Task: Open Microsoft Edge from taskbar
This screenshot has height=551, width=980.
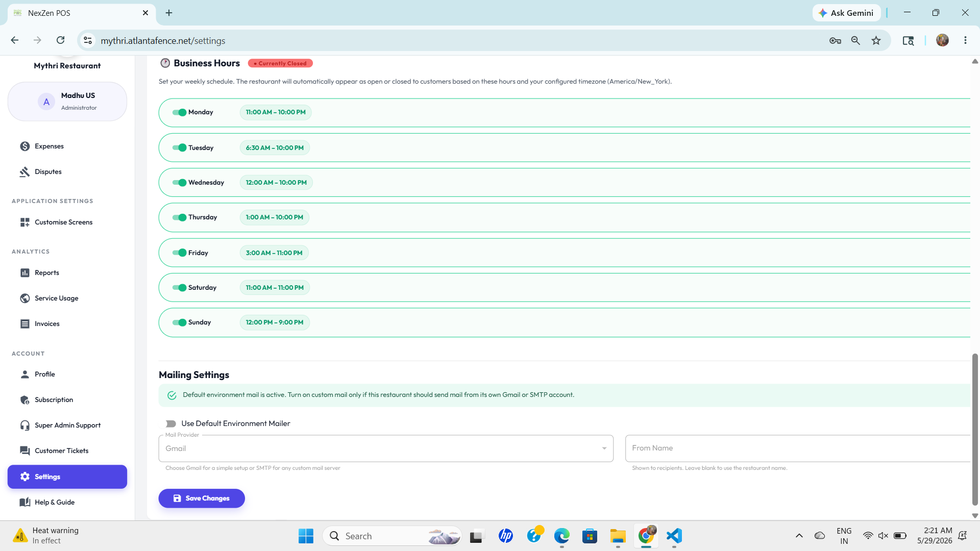Action: coord(562,536)
